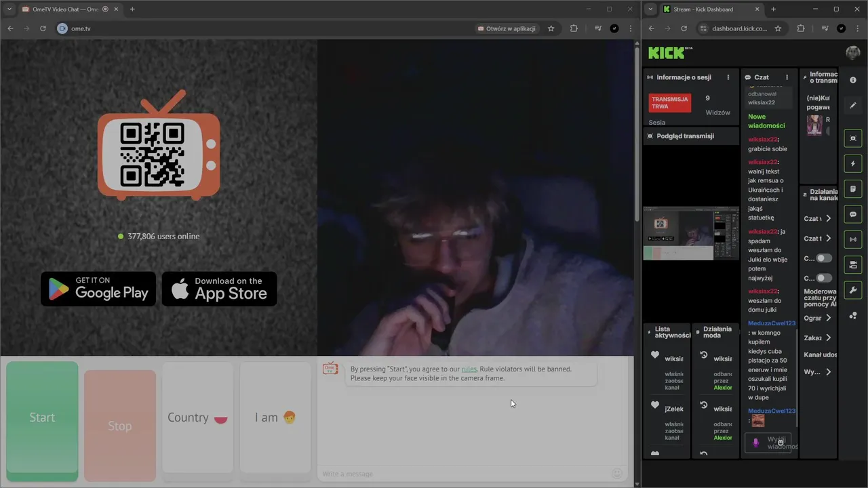
Task: Click Otwórz w aplikacji button
Action: tap(507, 28)
